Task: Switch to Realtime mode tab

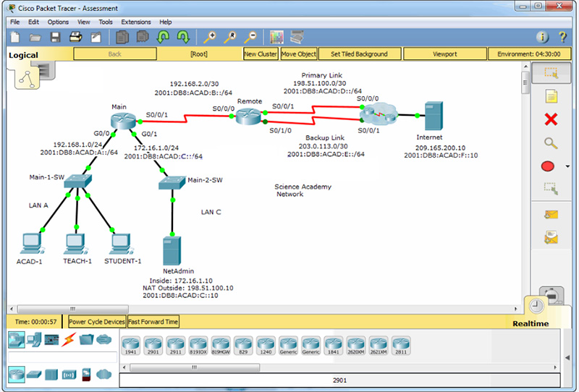Action: (x=531, y=324)
